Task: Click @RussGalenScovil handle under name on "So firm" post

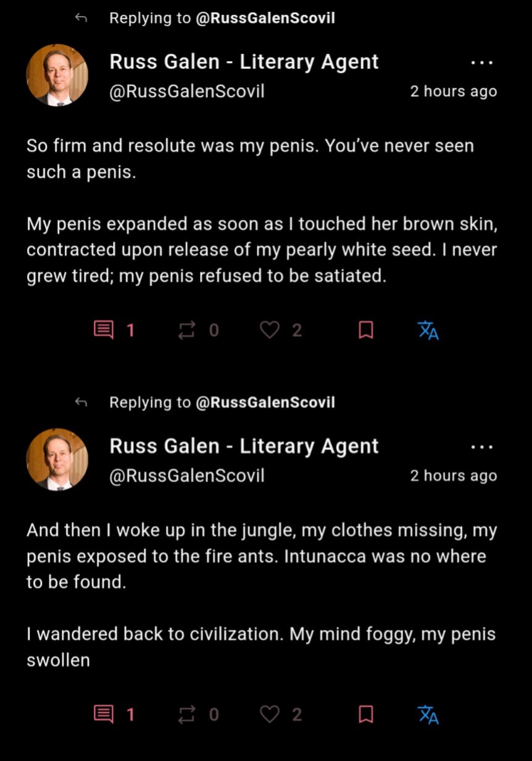Action: tap(186, 91)
